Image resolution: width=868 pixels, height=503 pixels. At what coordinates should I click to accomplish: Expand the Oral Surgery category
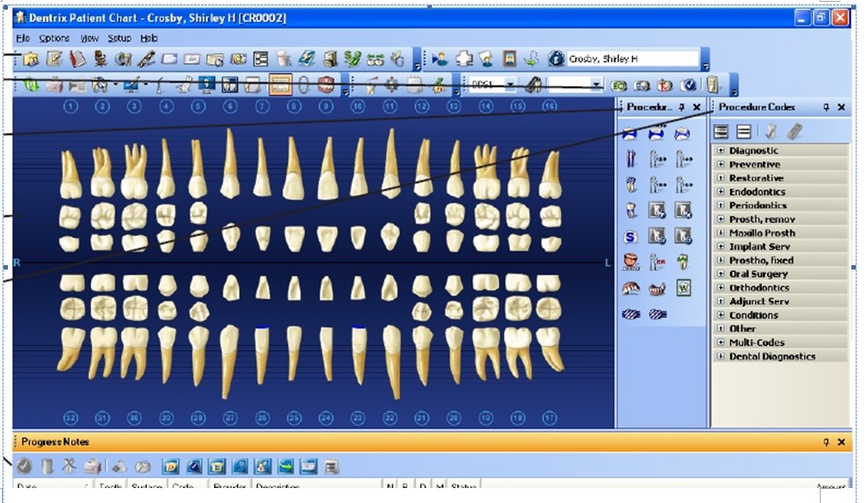721,274
